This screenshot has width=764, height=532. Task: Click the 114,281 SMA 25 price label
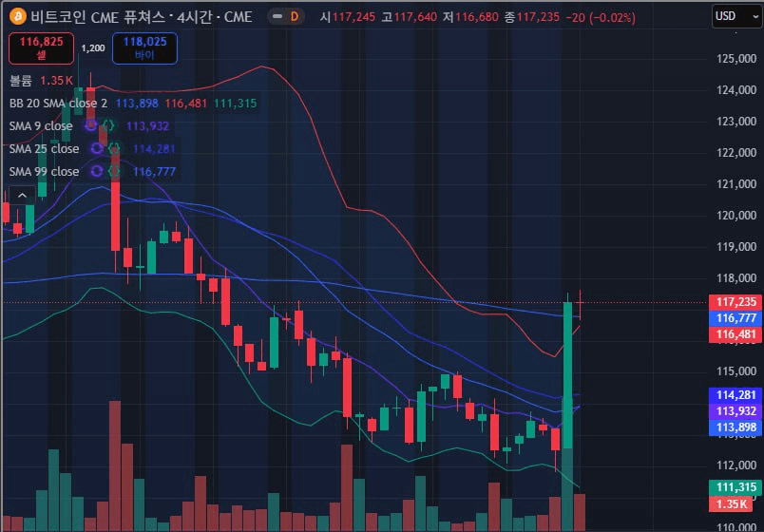[735, 395]
